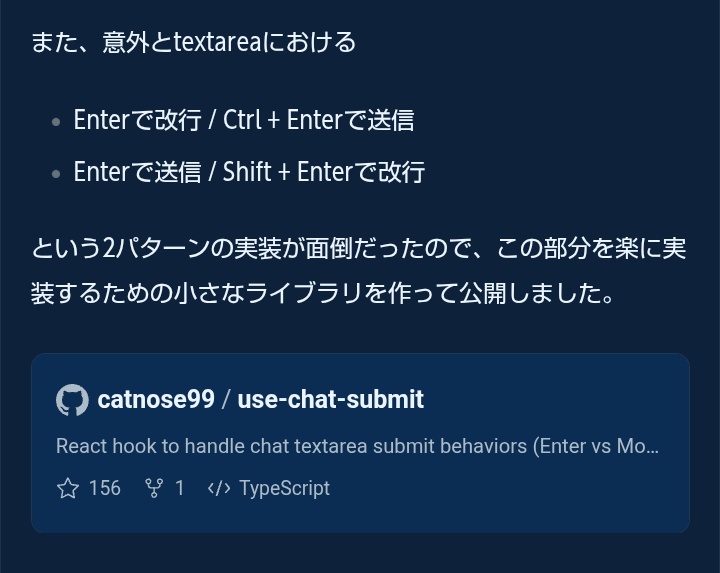The image size is (720, 573).
Task: Click the fork count number 1
Action: tap(180, 488)
